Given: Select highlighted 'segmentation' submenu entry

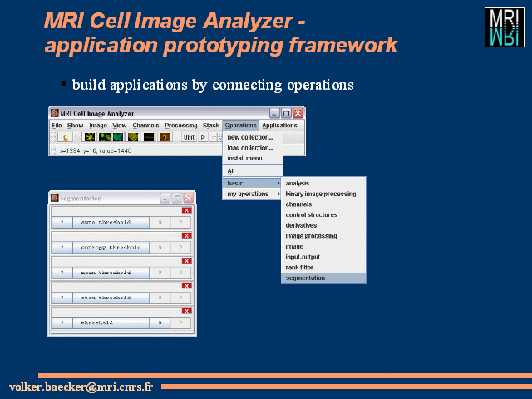Looking at the screenshot, I should (x=323, y=278).
